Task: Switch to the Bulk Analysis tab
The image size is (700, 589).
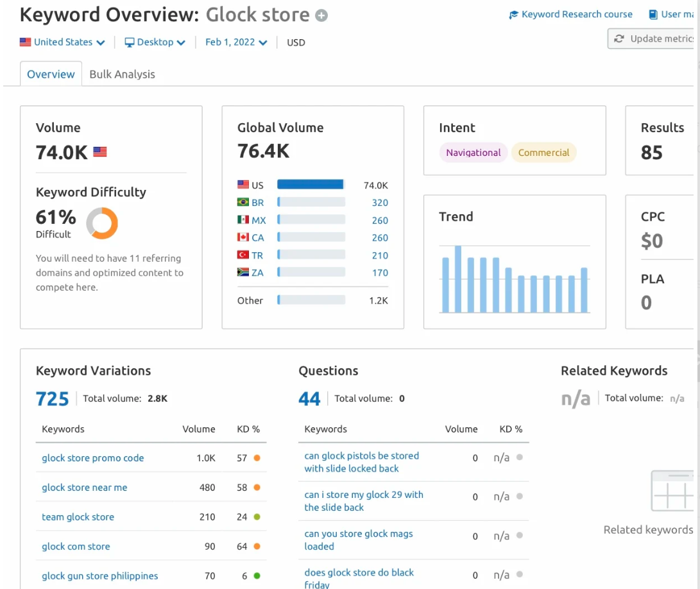Action: (x=123, y=74)
